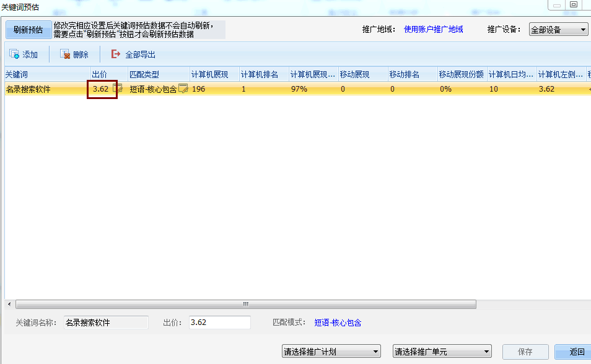Image resolution: width=591 pixels, height=364 pixels.
Task: Click the 使用账户推广地域 link
Action: point(433,28)
